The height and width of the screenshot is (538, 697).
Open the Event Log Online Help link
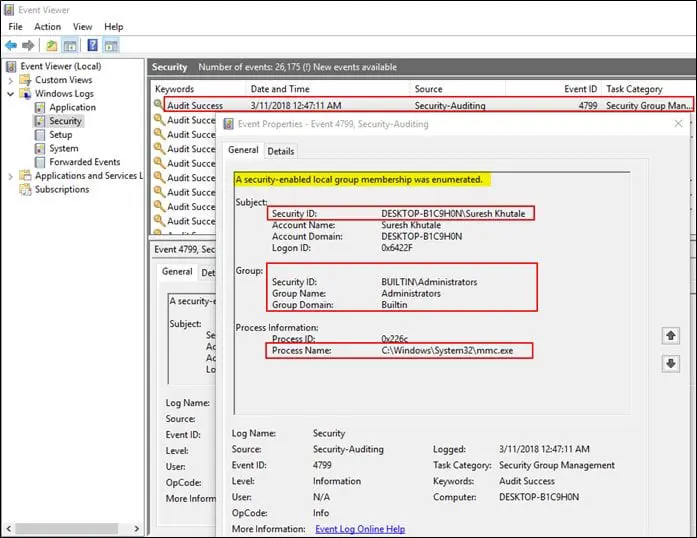point(359,529)
